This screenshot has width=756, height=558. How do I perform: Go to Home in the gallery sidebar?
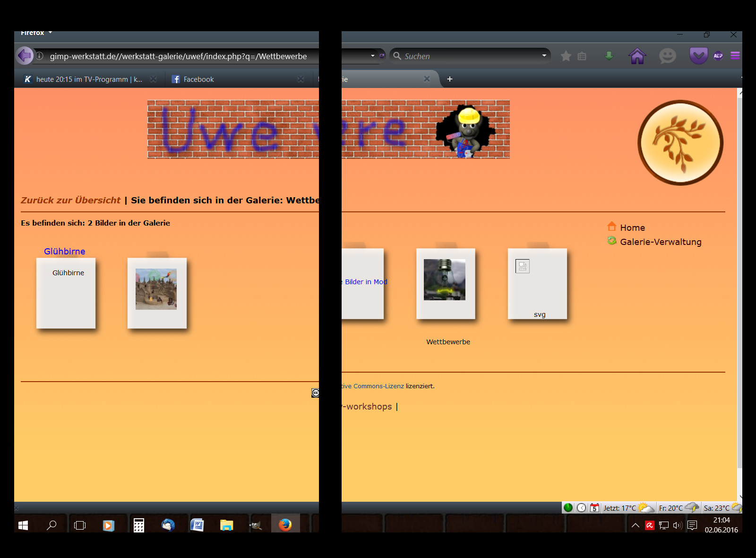click(632, 227)
